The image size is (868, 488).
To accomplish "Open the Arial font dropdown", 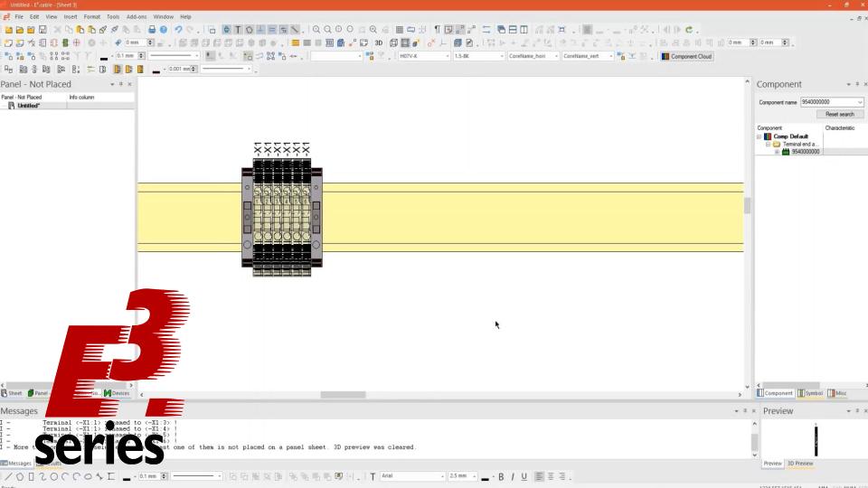I will point(442,476).
